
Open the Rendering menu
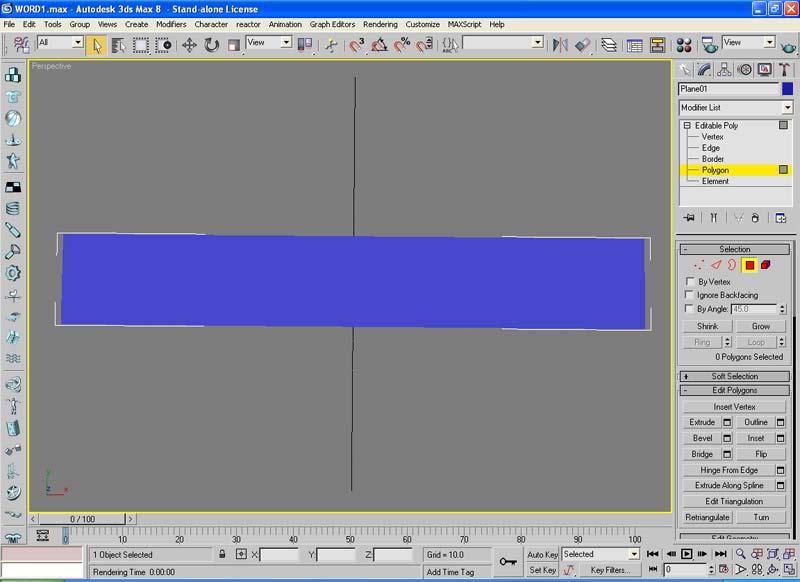[380, 24]
